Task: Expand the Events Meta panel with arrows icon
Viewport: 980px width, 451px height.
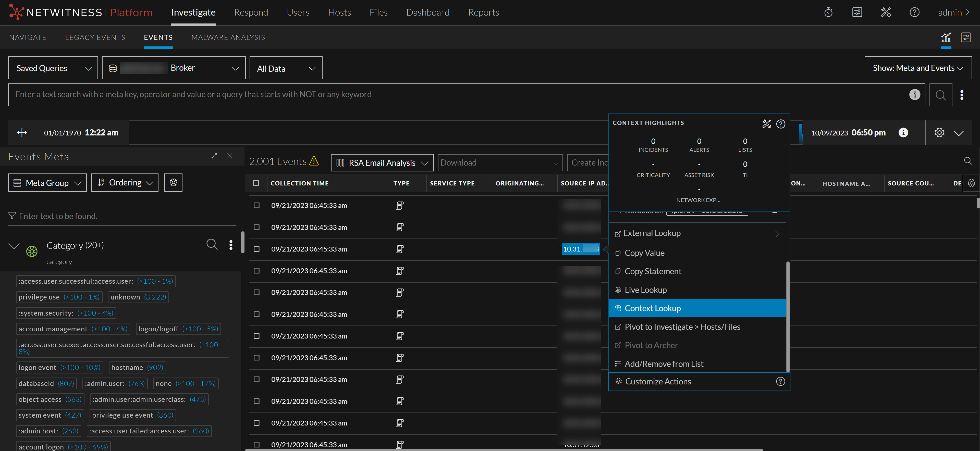Action: pyautogui.click(x=214, y=156)
